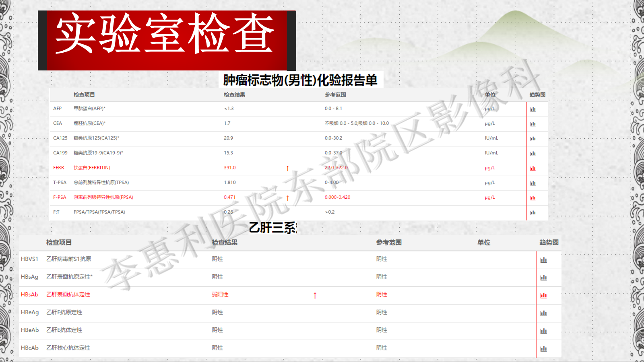Click the 实验室检查 title banner
The height and width of the screenshot is (362, 644).
167,40
